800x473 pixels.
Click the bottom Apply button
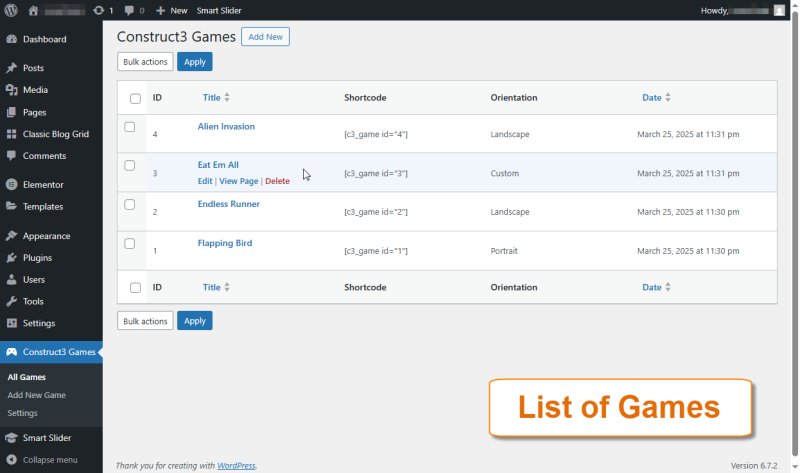pyautogui.click(x=195, y=321)
